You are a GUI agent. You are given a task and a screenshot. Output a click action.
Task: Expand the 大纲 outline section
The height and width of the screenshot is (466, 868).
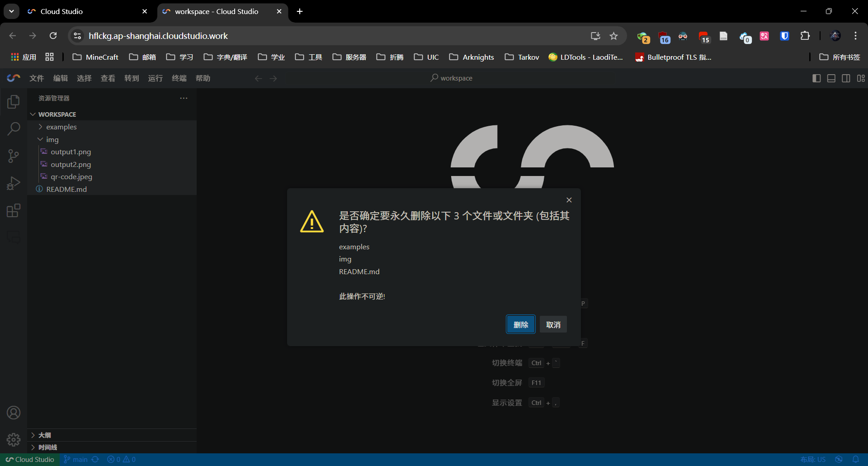tap(112, 435)
